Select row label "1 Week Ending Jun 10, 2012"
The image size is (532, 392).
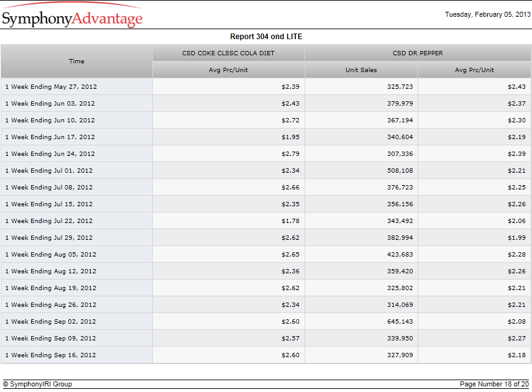[x=50, y=121]
